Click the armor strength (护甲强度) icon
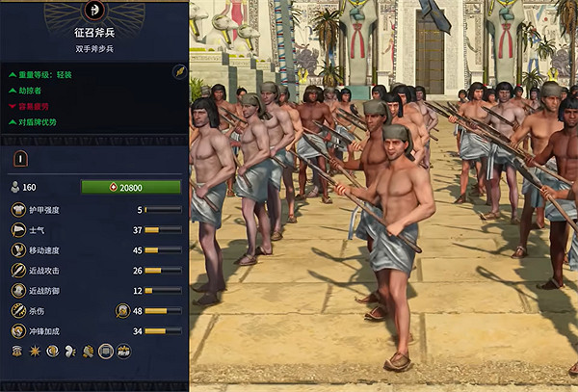Screen dimensions: 578x392 tap(18, 210)
